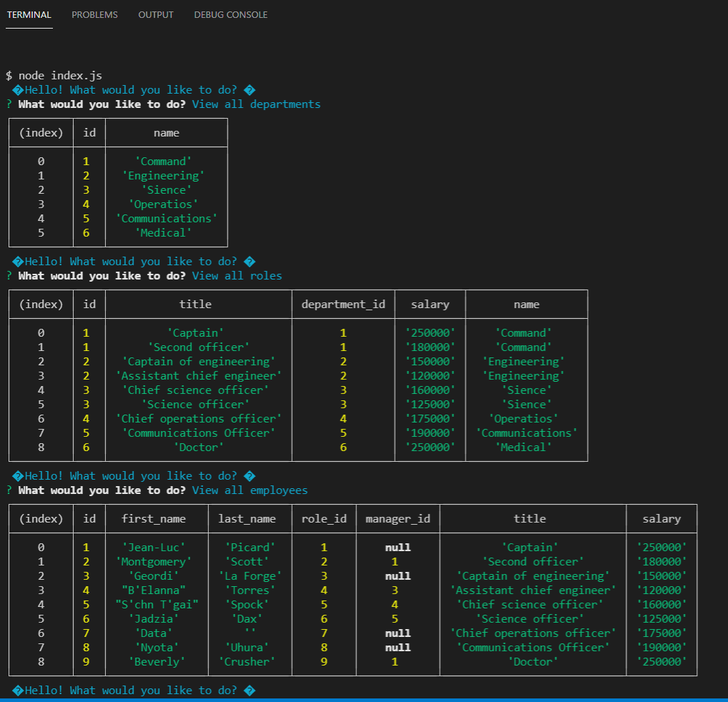Click the 'Captain of engineering' role title

point(199,362)
